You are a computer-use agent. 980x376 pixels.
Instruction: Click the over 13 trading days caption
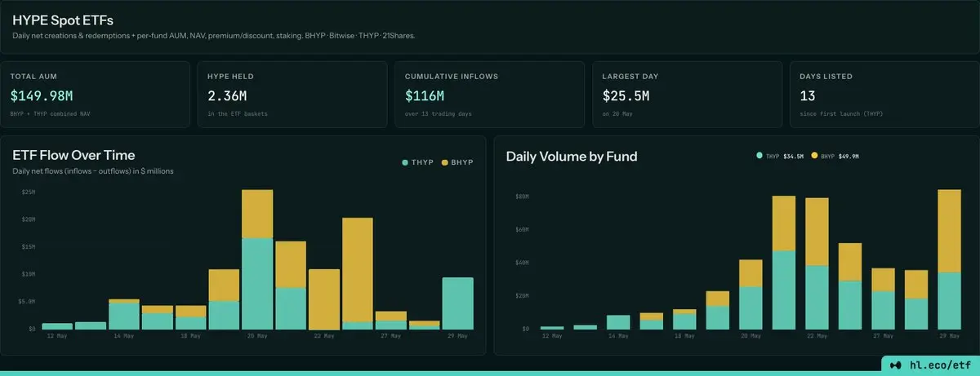439,113
